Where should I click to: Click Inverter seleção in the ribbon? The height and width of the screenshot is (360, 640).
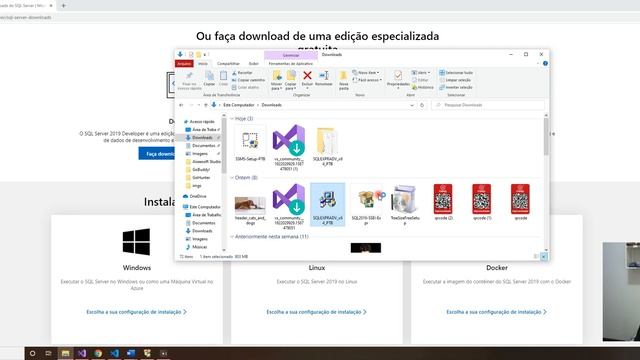coord(456,87)
